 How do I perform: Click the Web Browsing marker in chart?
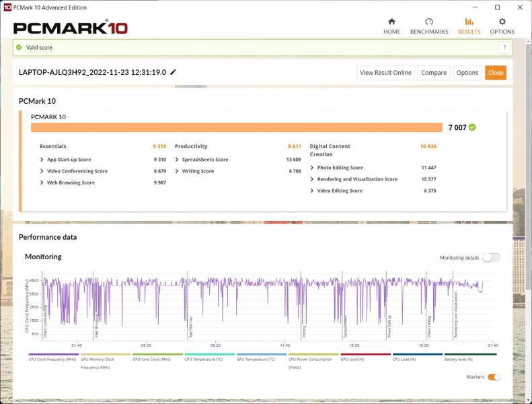(96, 327)
